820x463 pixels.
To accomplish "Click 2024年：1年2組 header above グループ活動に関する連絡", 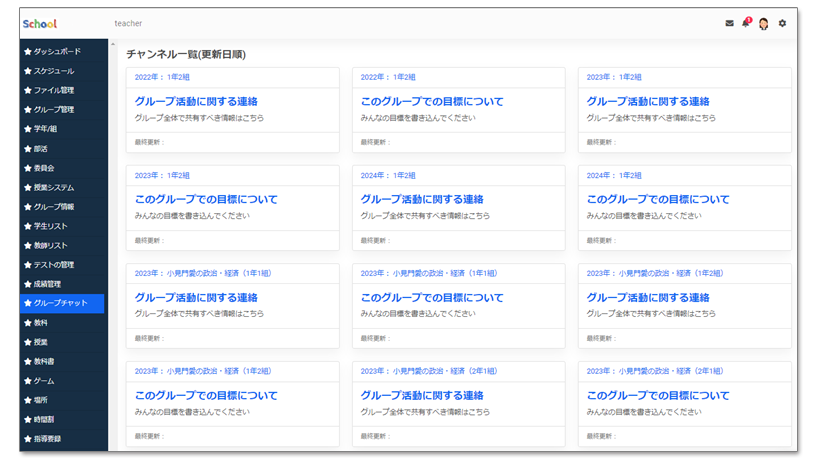I will (388, 176).
